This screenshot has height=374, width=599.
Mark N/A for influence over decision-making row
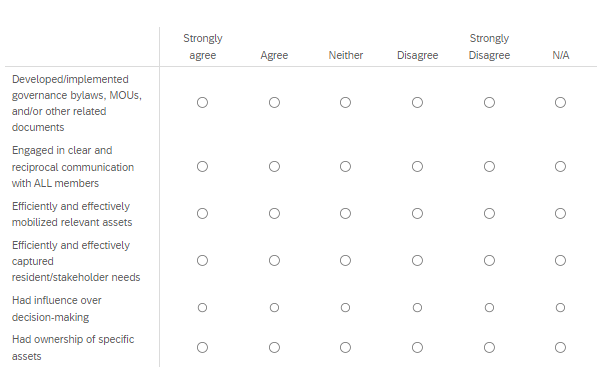click(x=560, y=308)
